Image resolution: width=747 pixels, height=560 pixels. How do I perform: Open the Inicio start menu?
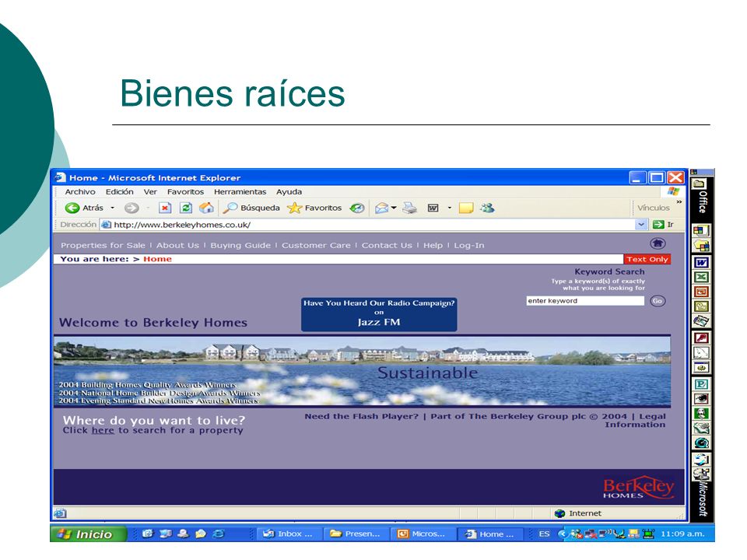tap(88, 534)
